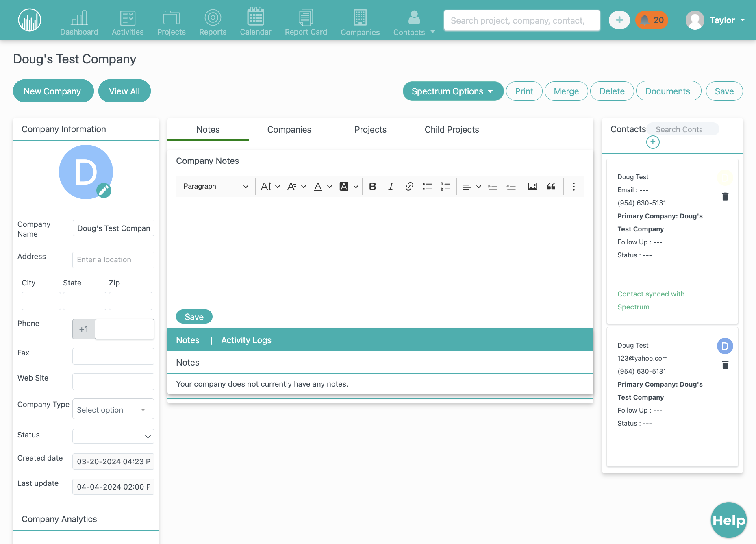Open the Paragraph style dropdown

tap(215, 186)
